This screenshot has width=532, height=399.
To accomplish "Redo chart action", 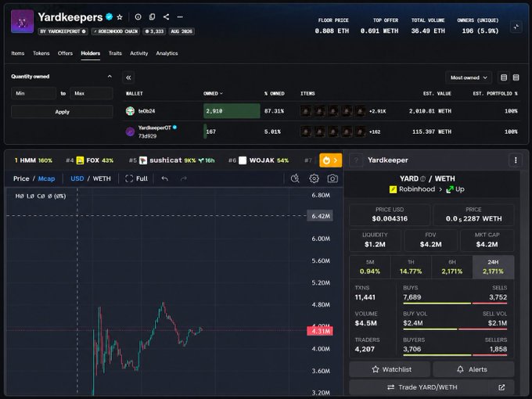I will [184, 178].
